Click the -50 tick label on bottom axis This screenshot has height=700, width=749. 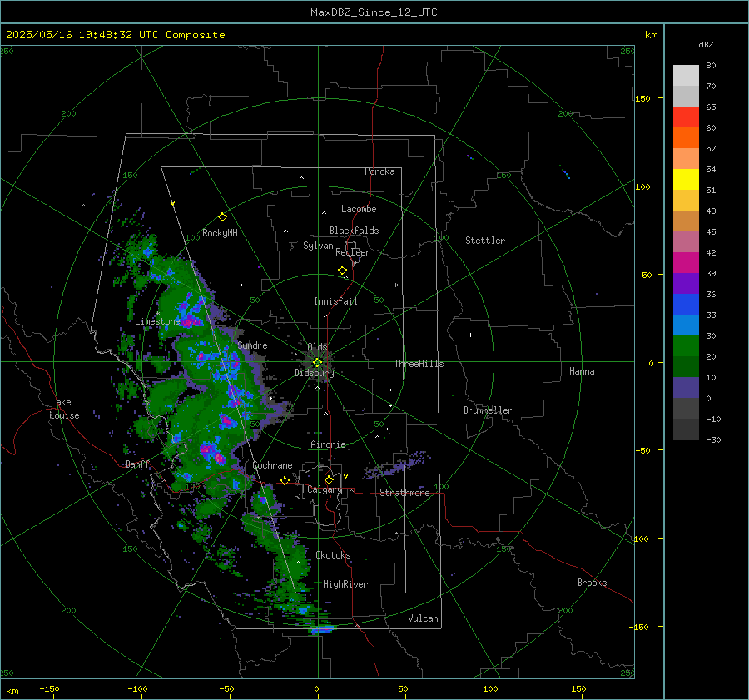pyautogui.click(x=226, y=688)
